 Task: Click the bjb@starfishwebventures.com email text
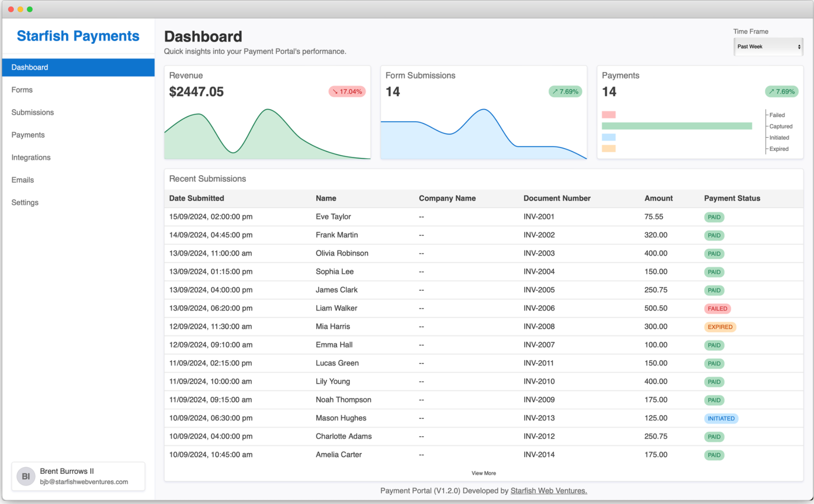click(84, 482)
